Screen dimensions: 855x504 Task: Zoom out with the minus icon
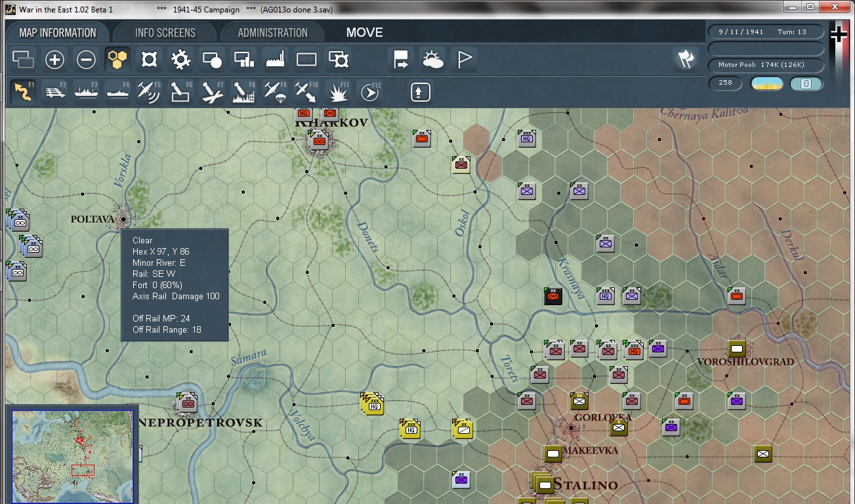click(86, 60)
